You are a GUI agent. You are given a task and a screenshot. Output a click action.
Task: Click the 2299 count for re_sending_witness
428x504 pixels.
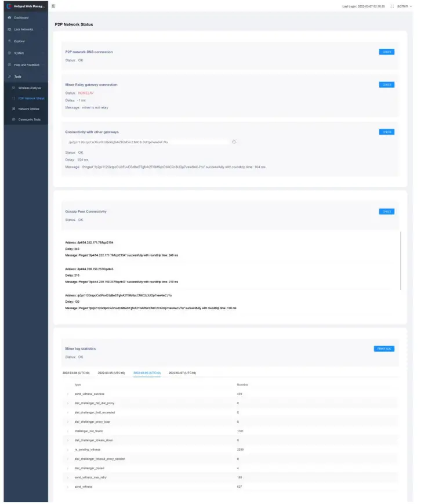tap(240, 450)
